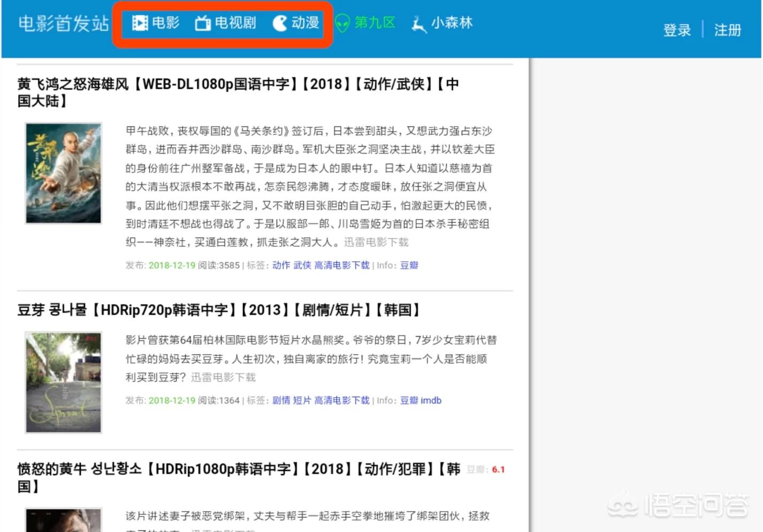The width and height of the screenshot is (763, 532).
Task: Open the 黄飞鸿之怒海雄风 post title
Action: pyautogui.click(x=238, y=92)
